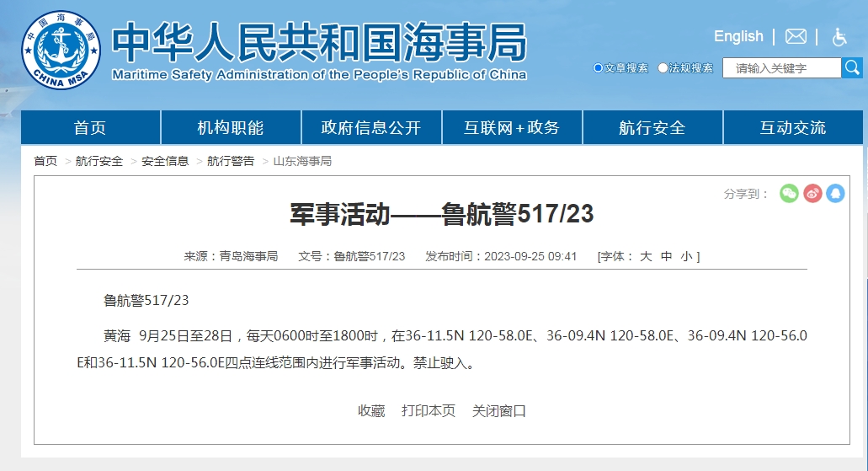
Task: Click the 中华人民共和国海事局 site title
Action: [319, 43]
